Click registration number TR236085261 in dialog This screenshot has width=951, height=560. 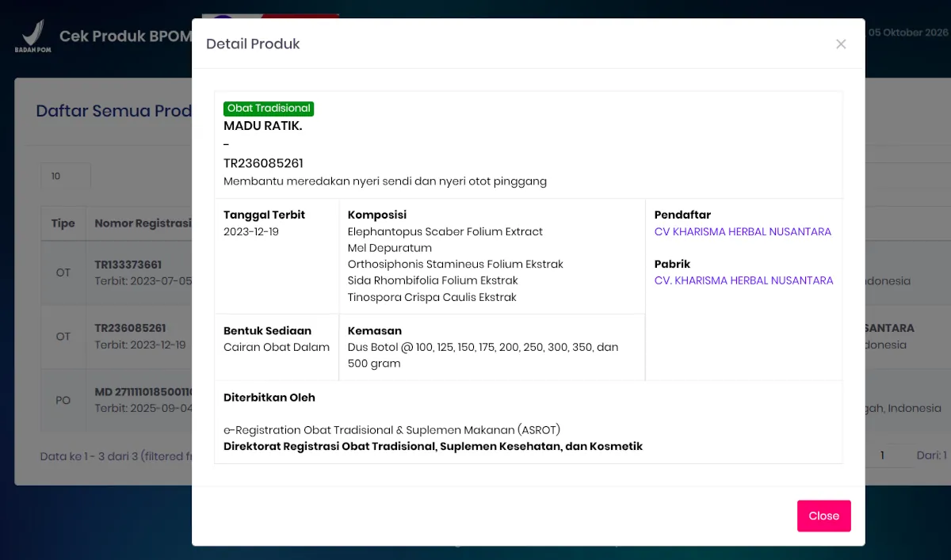(263, 163)
